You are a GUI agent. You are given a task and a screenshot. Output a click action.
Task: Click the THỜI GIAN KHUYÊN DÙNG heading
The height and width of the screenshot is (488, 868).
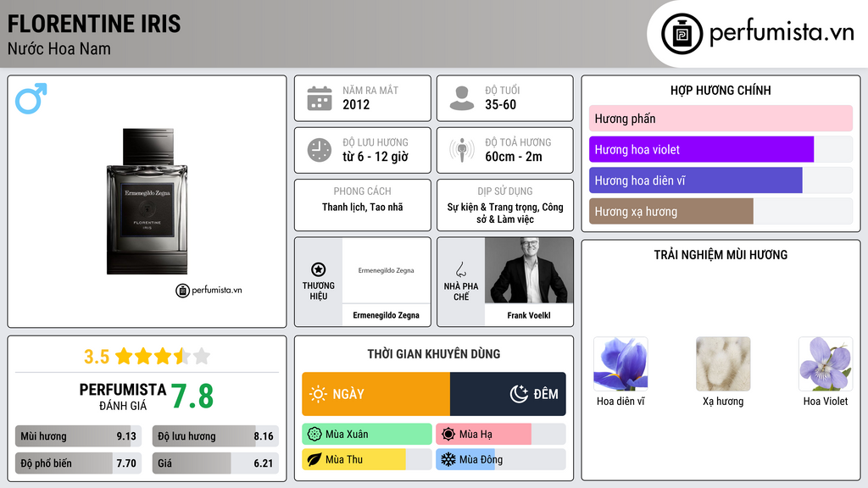(433, 354)
